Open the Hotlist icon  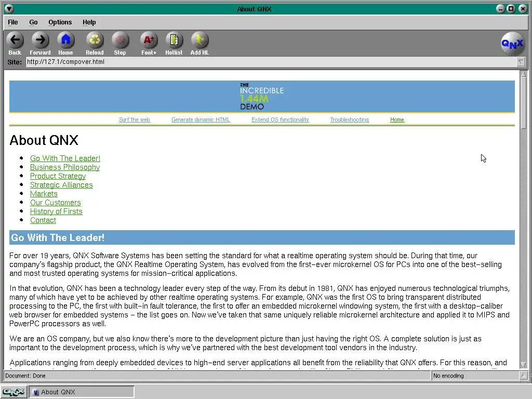pyautogui.click(x=174, y=40)
